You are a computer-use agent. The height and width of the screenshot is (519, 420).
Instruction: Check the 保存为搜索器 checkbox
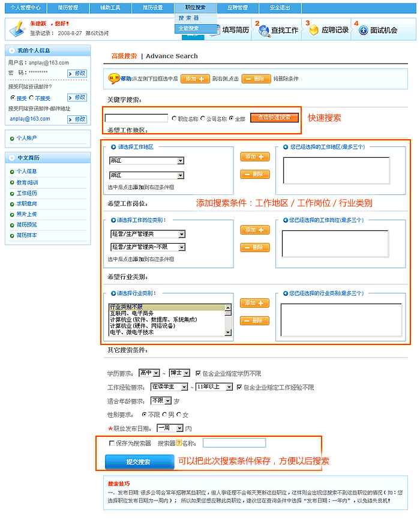[x=112, y=443]
